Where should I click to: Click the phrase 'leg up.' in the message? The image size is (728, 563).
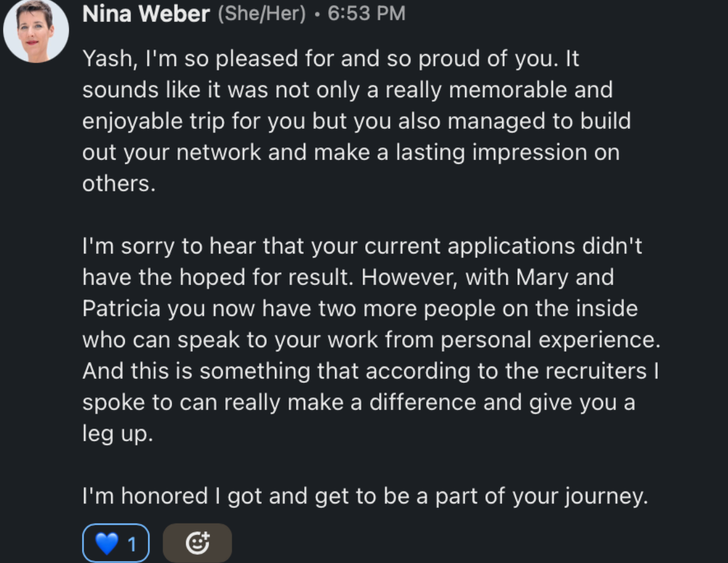point(117,434)
